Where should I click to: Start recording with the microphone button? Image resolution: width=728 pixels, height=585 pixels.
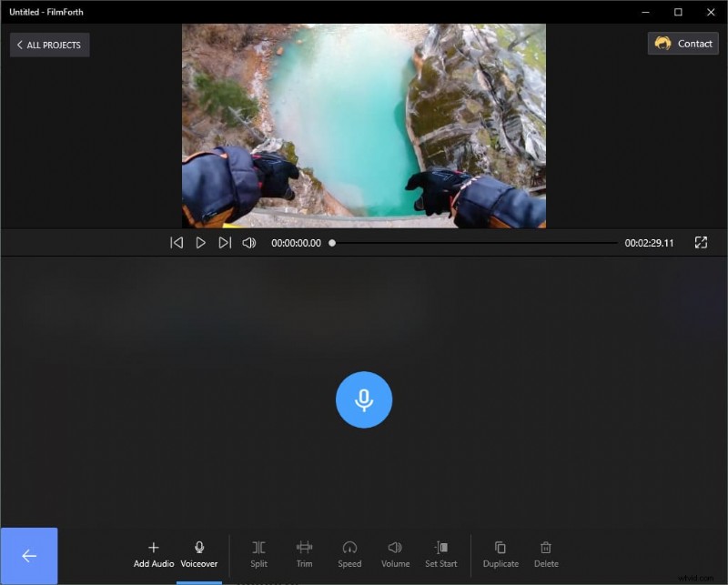click(x=364, y=399)
